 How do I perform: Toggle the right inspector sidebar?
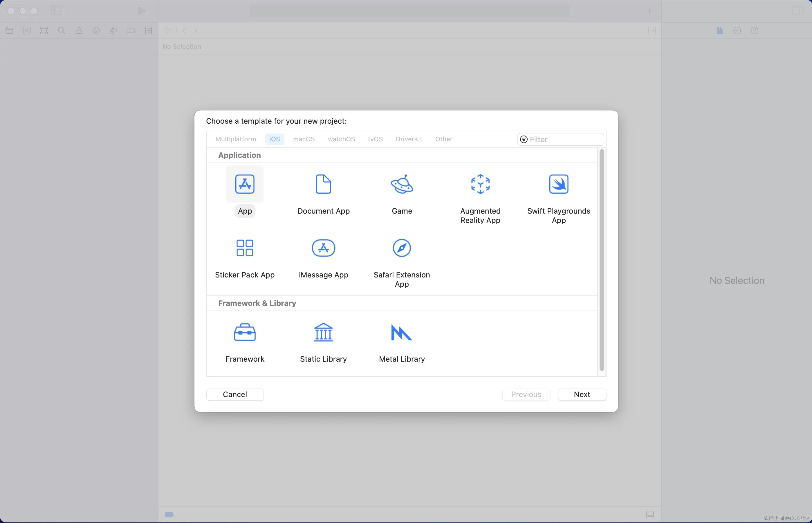(798, 11)
